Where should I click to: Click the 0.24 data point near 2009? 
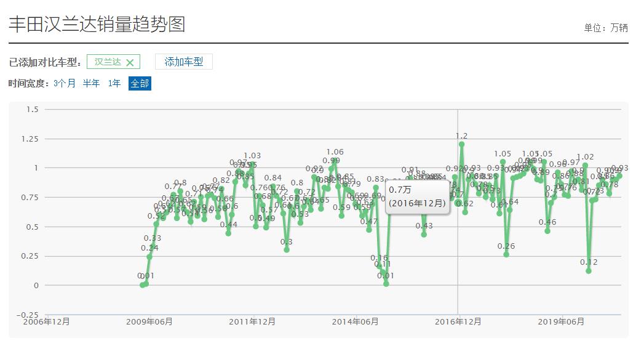coord(149,257)
